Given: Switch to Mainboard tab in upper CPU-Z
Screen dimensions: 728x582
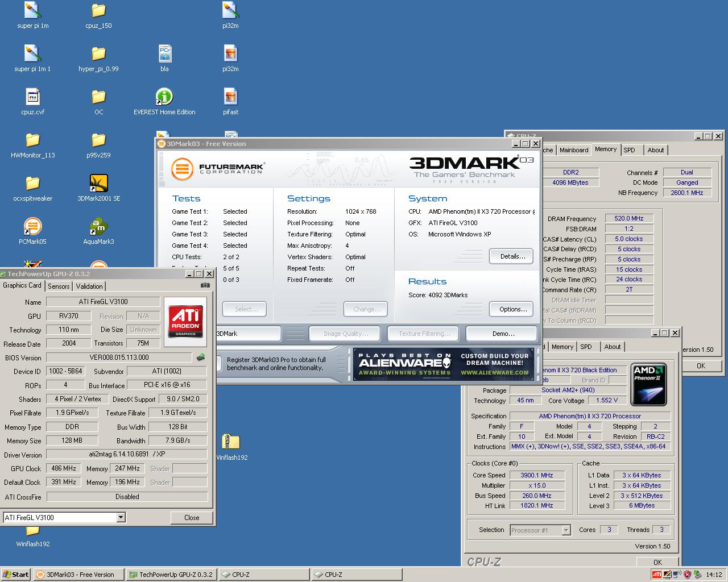Looking at the screenshot, I should 574,150.
